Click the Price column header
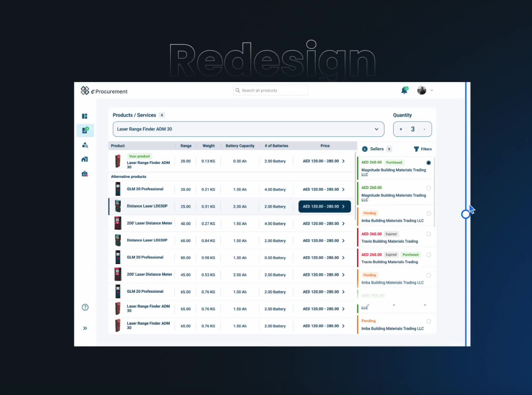 pos(325,146)
